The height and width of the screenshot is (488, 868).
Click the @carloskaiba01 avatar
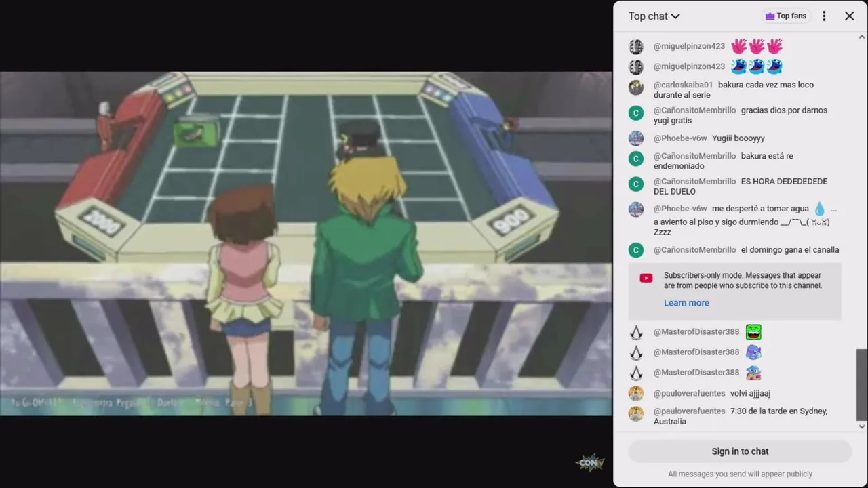tap(636, 87)
